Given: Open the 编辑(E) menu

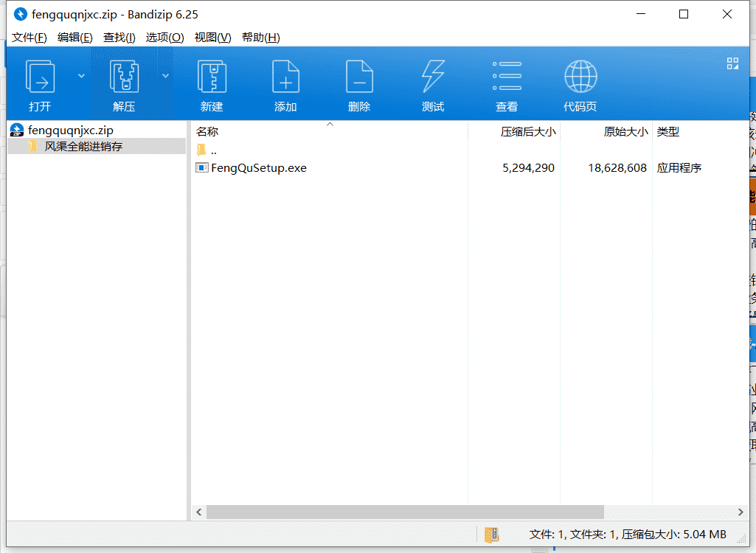Looking at the screenshot, I should click(74, 38).
